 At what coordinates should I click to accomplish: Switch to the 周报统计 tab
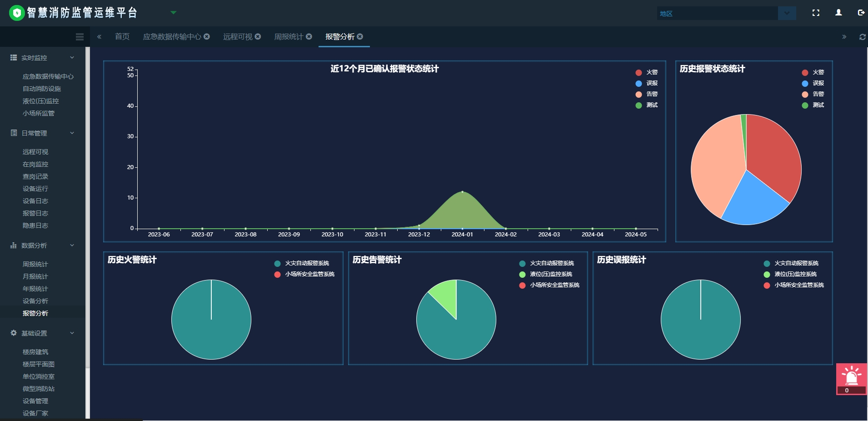click(x=289, y=36)
